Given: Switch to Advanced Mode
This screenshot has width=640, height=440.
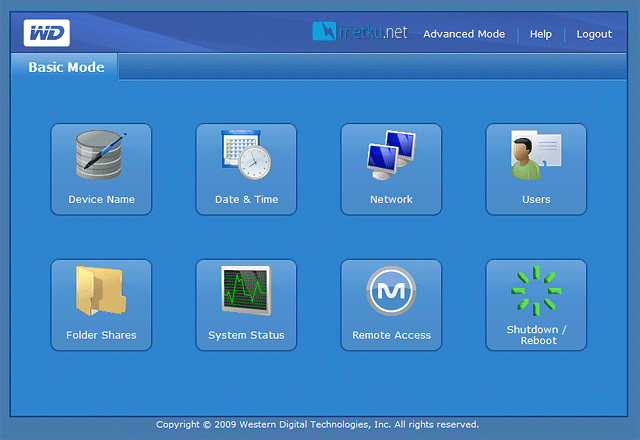Looking at the screenshot, I should (x=464, y=34).
